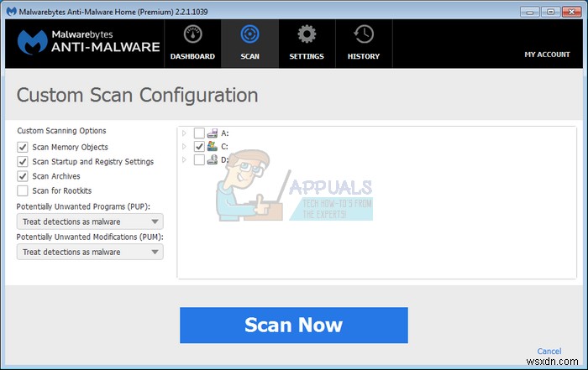Click the Dashboard gauge icon

pos(192,34)
